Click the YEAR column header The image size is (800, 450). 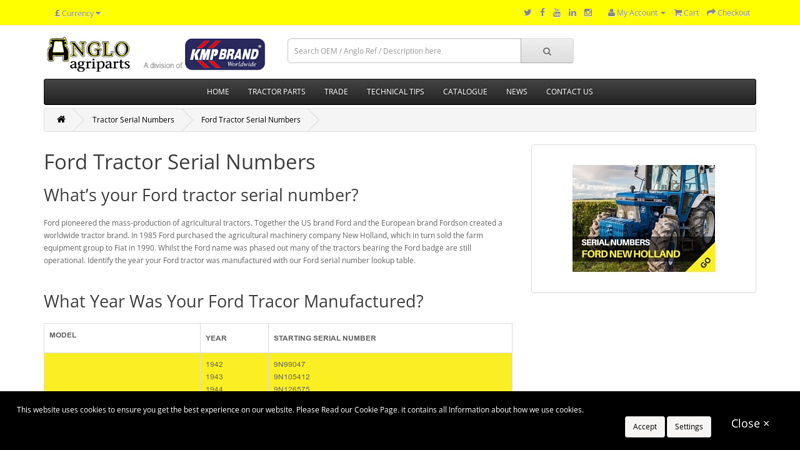tap(216, 338)
